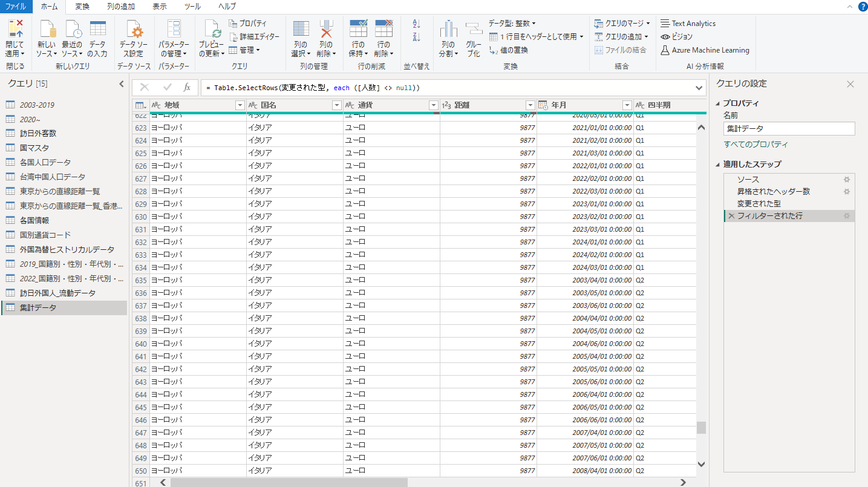Switch to the 列の追加 tab
Screen dimensions: 868x487
(121, 7)
